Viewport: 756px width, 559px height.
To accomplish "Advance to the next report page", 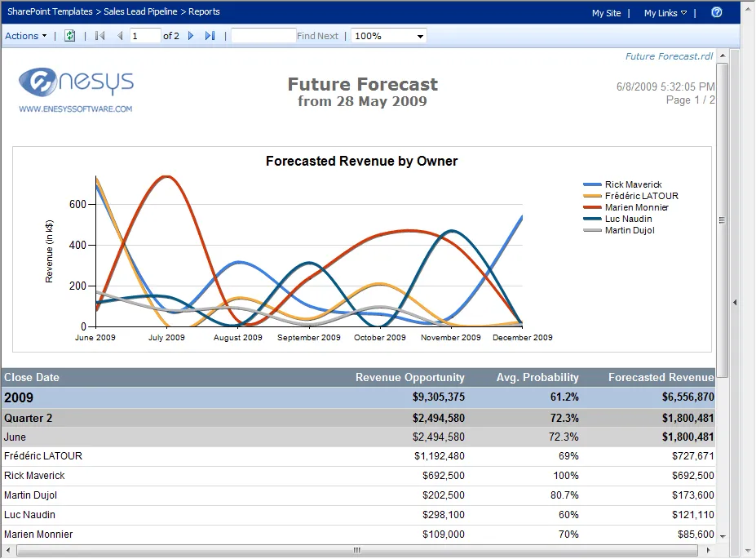I will click(x=191, y=36).
